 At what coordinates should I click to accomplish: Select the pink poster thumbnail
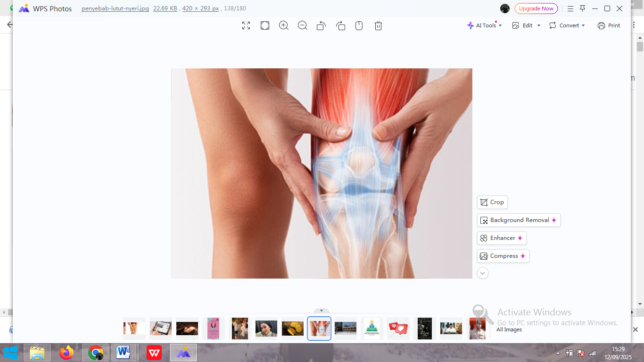coord(214,329)
